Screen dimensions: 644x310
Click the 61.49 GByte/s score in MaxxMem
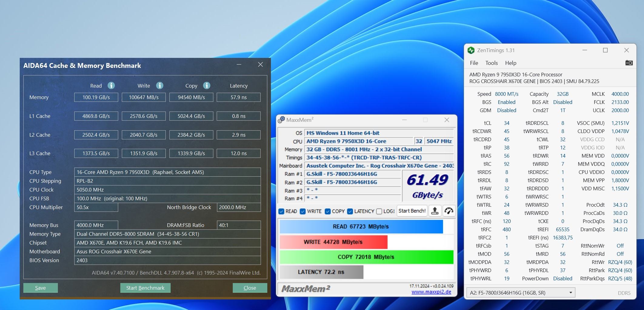click(428, 186)
